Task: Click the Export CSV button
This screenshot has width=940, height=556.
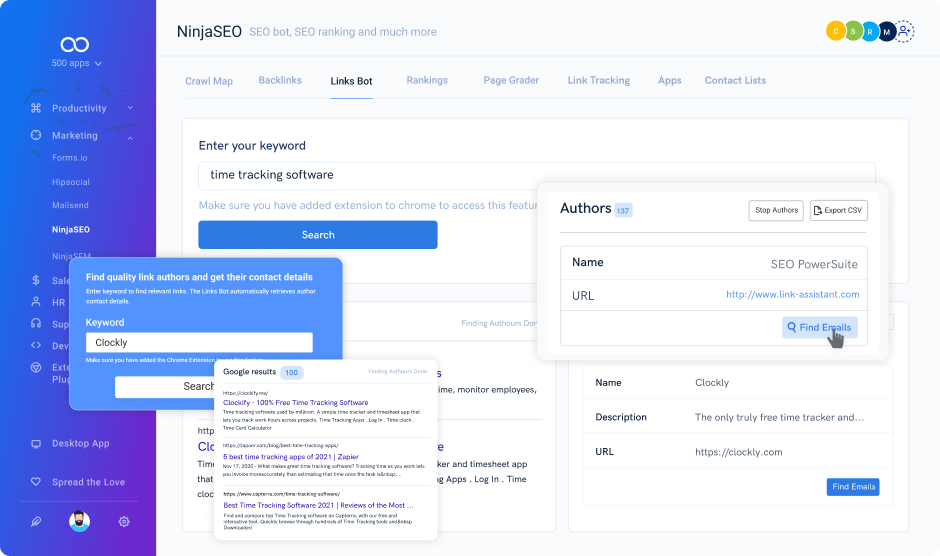Action: point(838,210)
